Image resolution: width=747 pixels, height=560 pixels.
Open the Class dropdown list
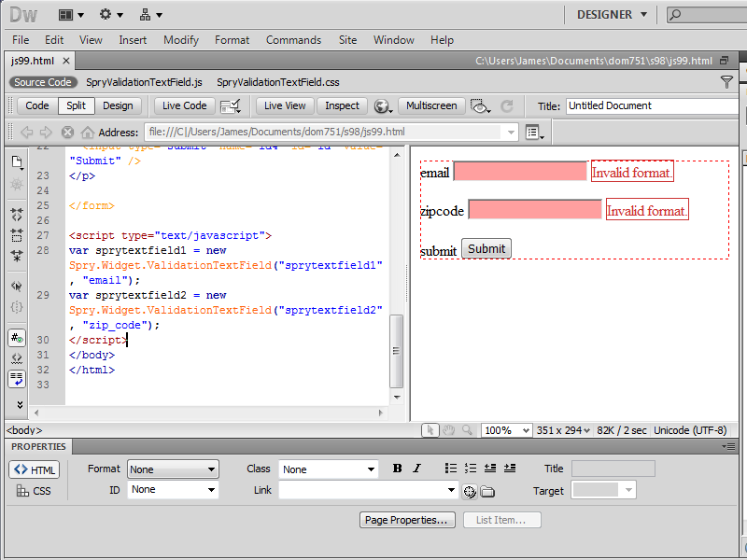pyautogui.click(x=327, y=469)
